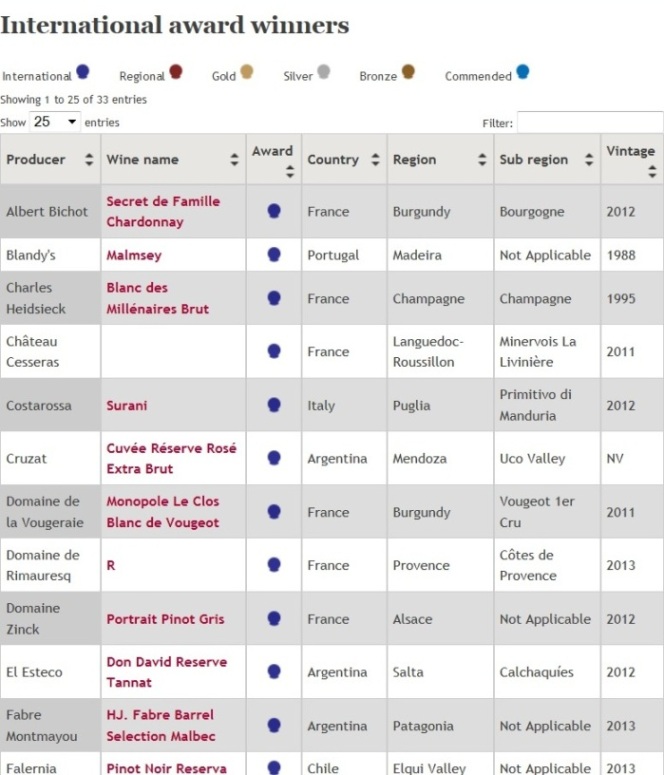Click the Bronze medal legend icon

click(x=408, y=72)
